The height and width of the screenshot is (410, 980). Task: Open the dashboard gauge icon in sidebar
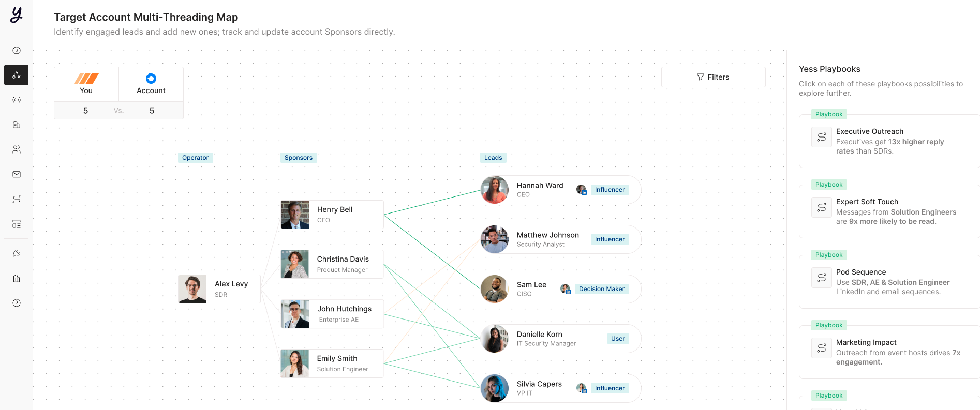(x=17, y=50)
